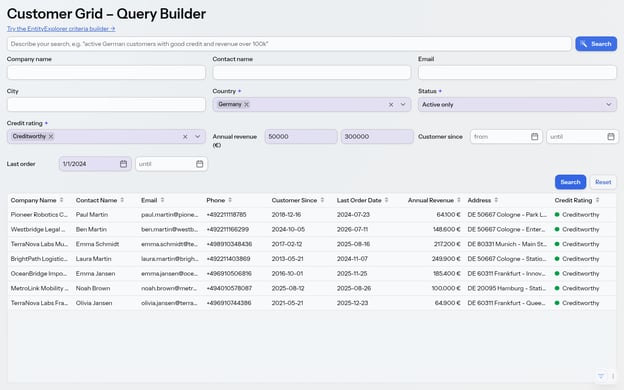Expand the Credit rating dropdown chevron
The image size is (624, 390).
click(197, 136)
